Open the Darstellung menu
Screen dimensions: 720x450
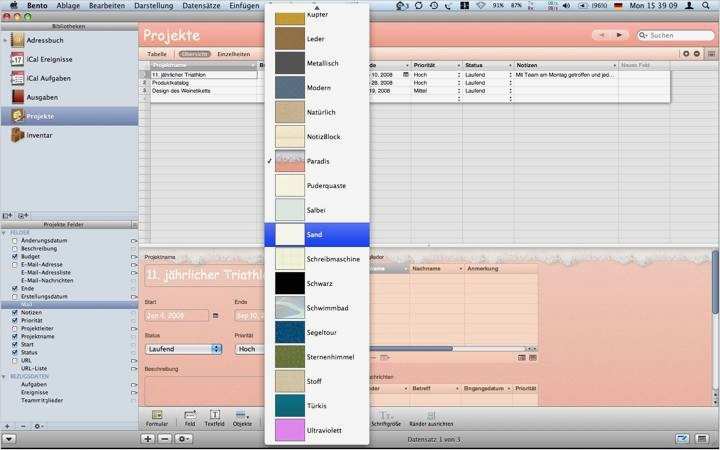point(153,6)
